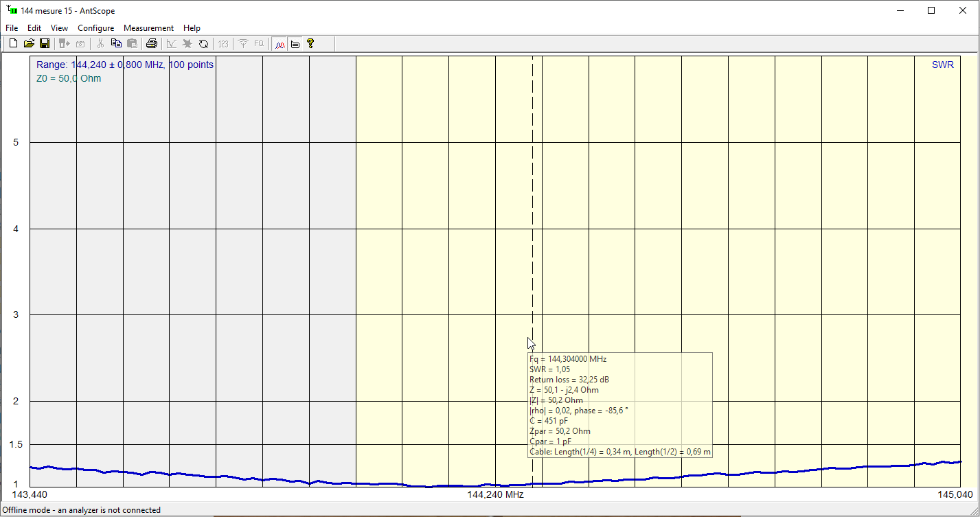Image resolution: width=980 pixels, height=517 pixels.
Task: Open a saved measurement file
Action: tap(29, 44)
